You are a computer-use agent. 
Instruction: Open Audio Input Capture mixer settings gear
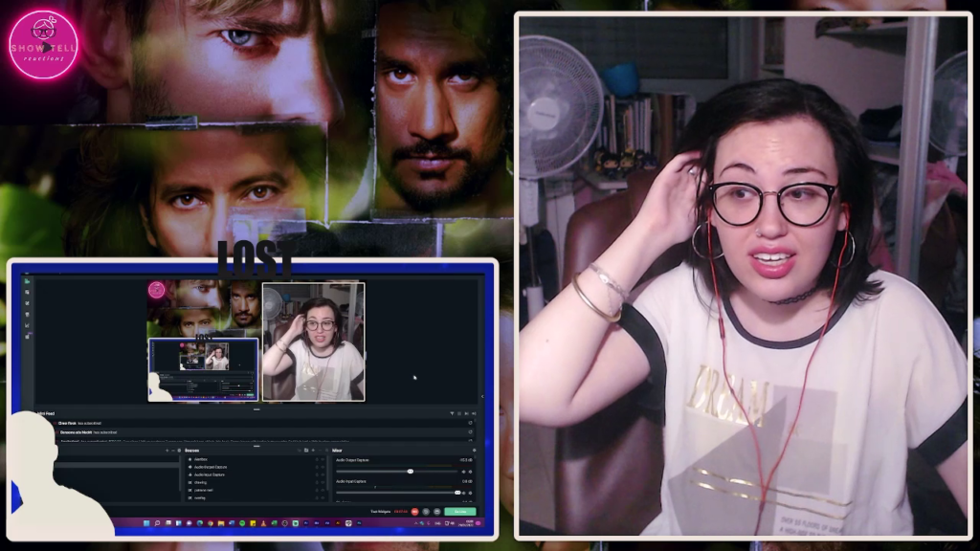point(470,492)
